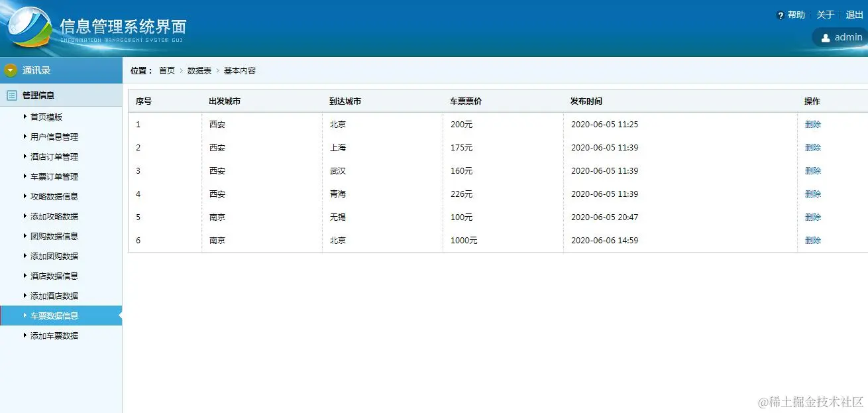
Task: Click the 226元 price cell
Action: pyautogui.click(x=462, y=194)
